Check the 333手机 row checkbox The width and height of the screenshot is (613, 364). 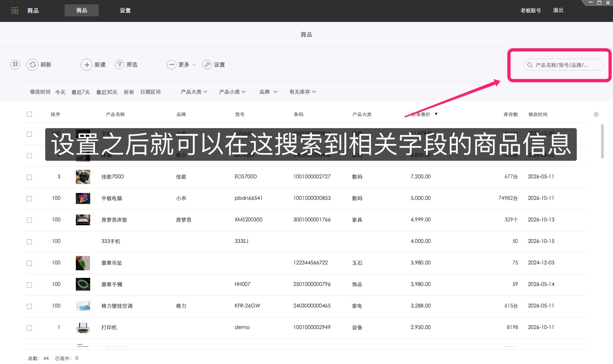click(x=29, y=242)
